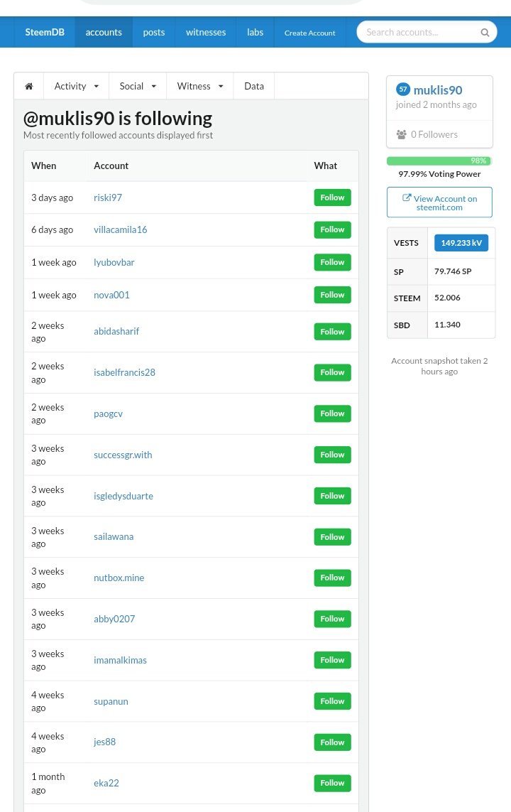The image size is (511, 812).
Task: Click the reputation badge 57 next to muklis90
Action: click(403, 90)
